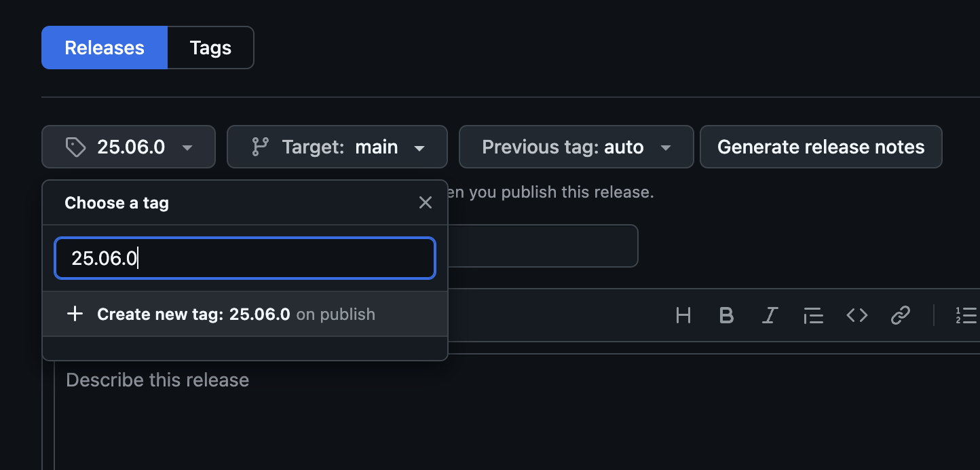980x470 pixels.
Task: Close the Choose a tag popup
Action: pos(426,202)
